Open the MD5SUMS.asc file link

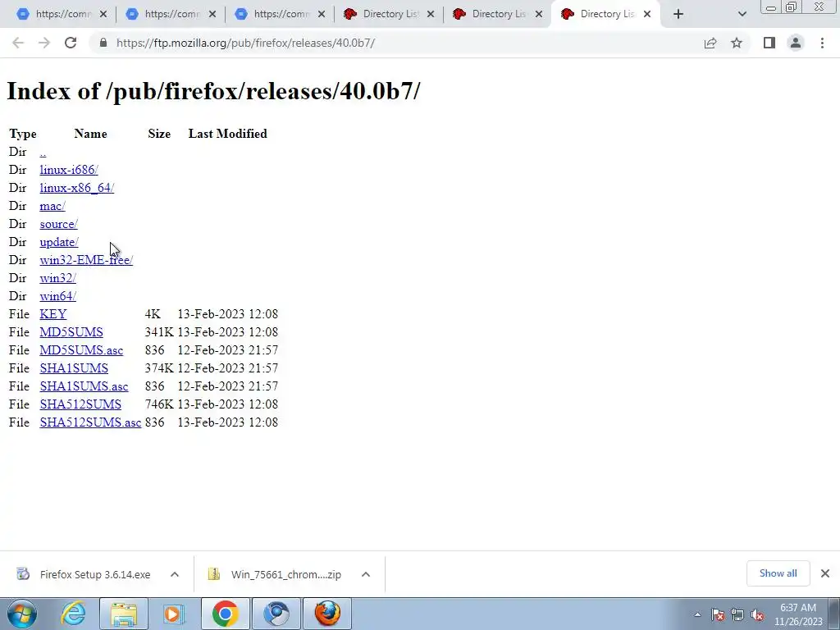[81, 350]
